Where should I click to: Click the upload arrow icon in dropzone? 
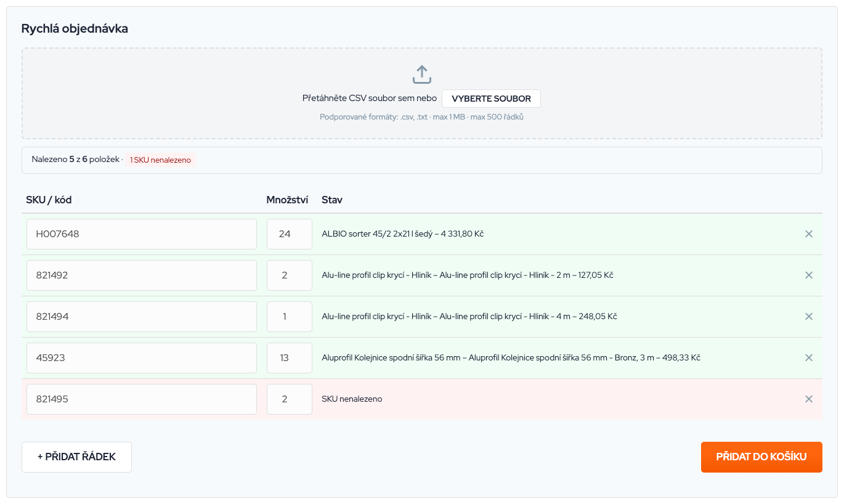click(421, 74)
